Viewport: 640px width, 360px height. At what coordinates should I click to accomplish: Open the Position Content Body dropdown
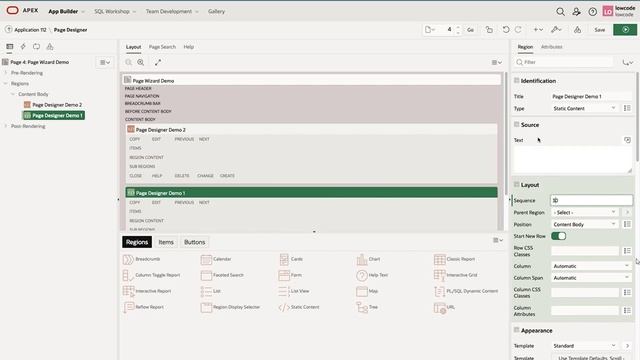click(584, 224)
